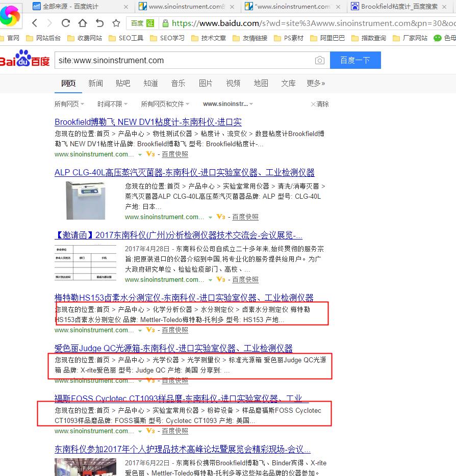The height and width of the screenshot is (476, 456).
Task: Click the undo/restore closed page icon
Action: 99,23
